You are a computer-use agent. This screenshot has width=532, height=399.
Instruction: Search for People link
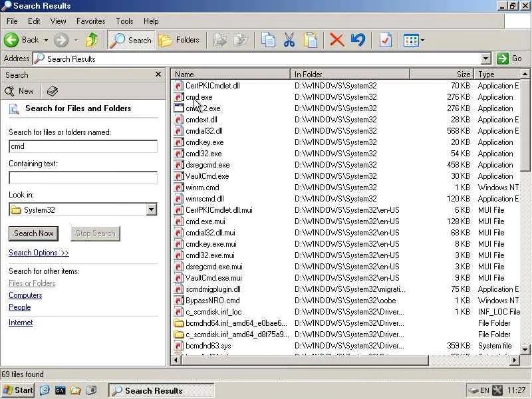tap(20, 307)
